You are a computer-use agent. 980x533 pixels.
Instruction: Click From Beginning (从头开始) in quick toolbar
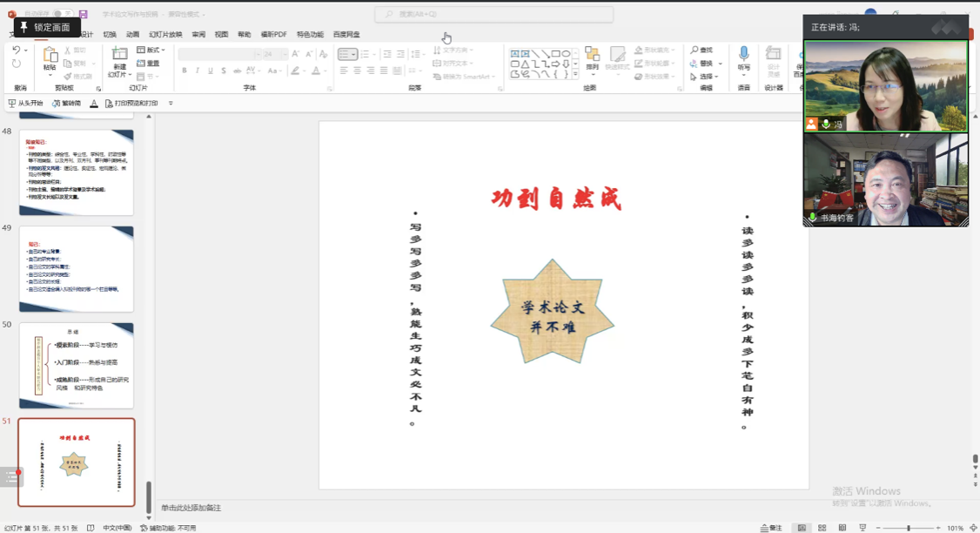coord(25,104)
